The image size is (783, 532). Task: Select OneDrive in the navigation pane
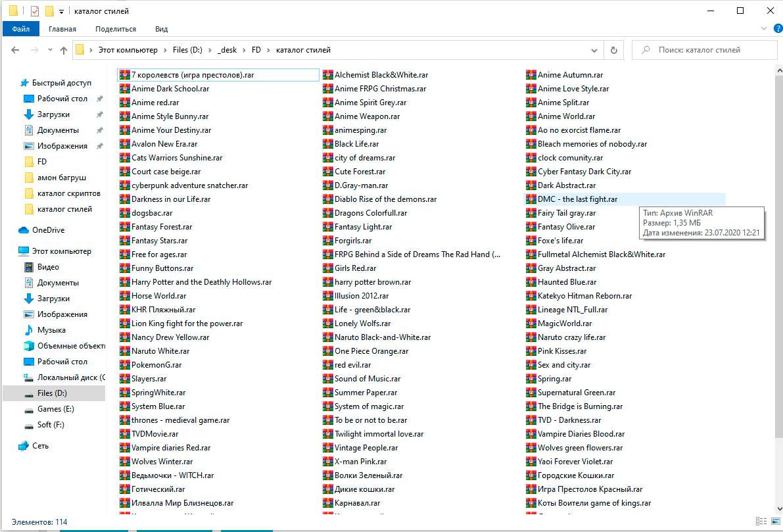pyautogui.click(x=48, y=230)
